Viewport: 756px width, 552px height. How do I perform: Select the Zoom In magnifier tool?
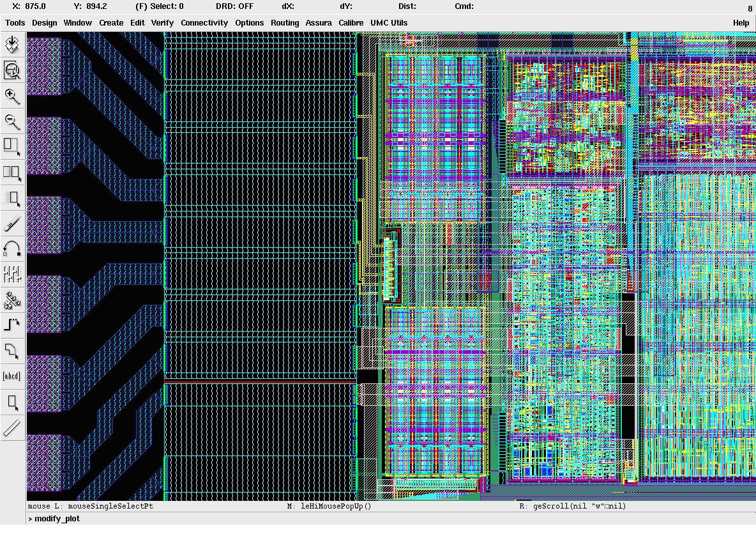(x=12, y=96)
